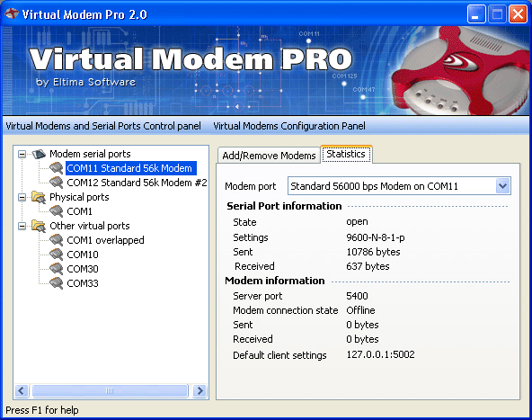The image size is (532, 420).
Task: Select COM12 Standard 56k Modem #2 item
Action: click(137, 183)
